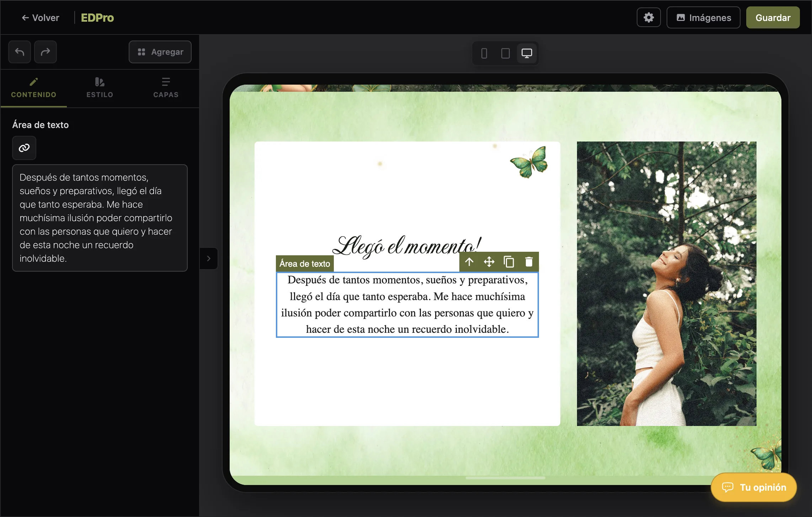Open the Tu opinión feedback button

754,487
